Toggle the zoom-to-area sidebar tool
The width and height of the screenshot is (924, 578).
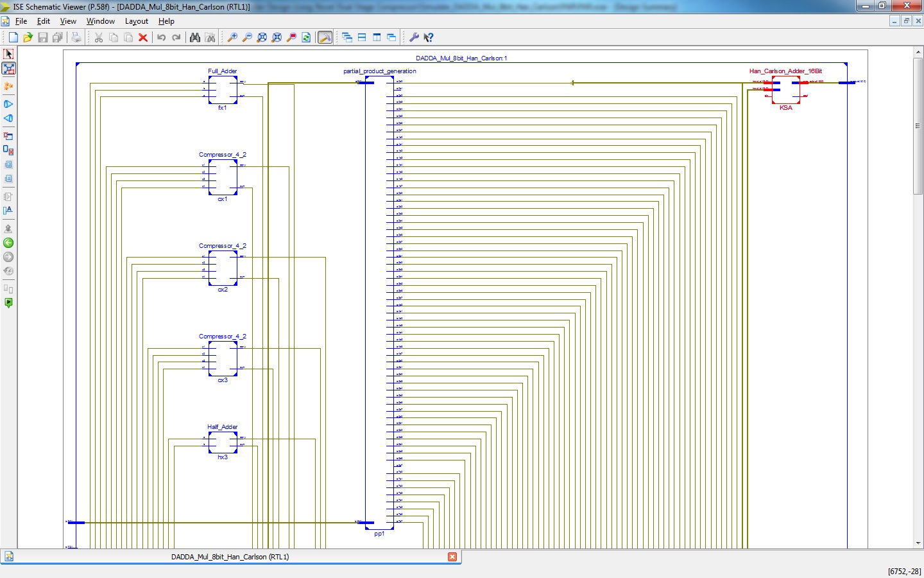pos(8,69)
